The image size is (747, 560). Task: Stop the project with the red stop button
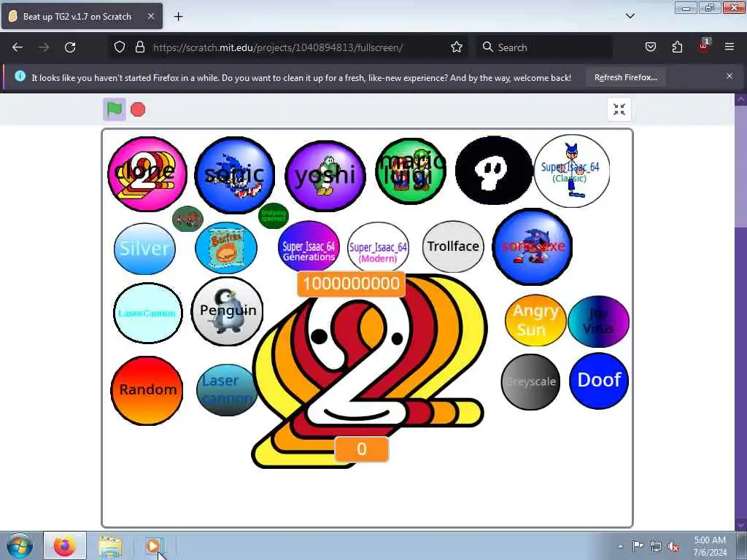(x=138, y=109)
